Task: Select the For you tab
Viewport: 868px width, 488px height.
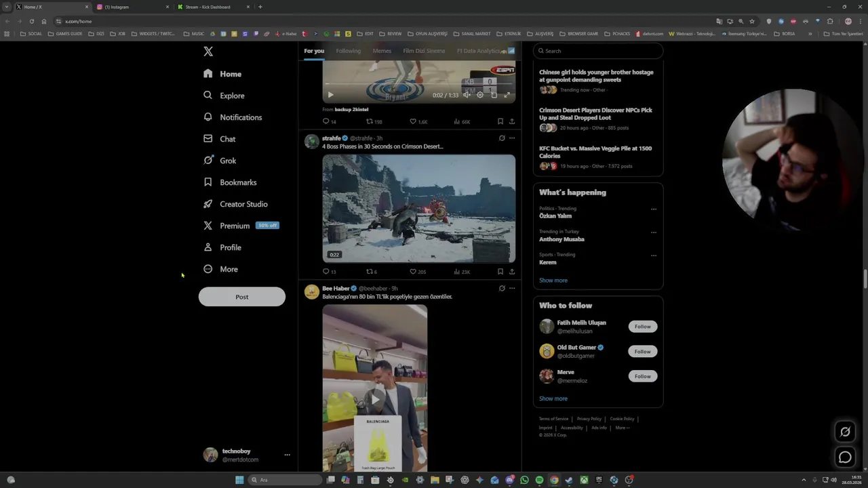Action: [314, 51]
